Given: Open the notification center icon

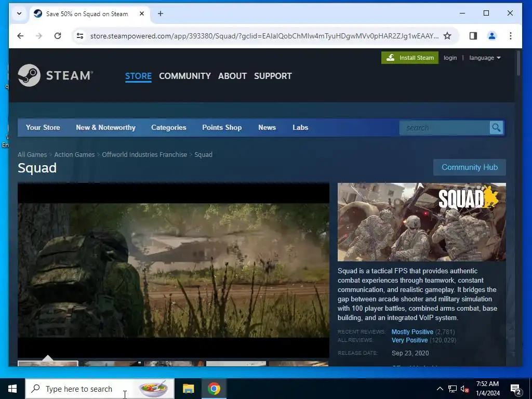Looking at the screenshot, I should 516,389.
